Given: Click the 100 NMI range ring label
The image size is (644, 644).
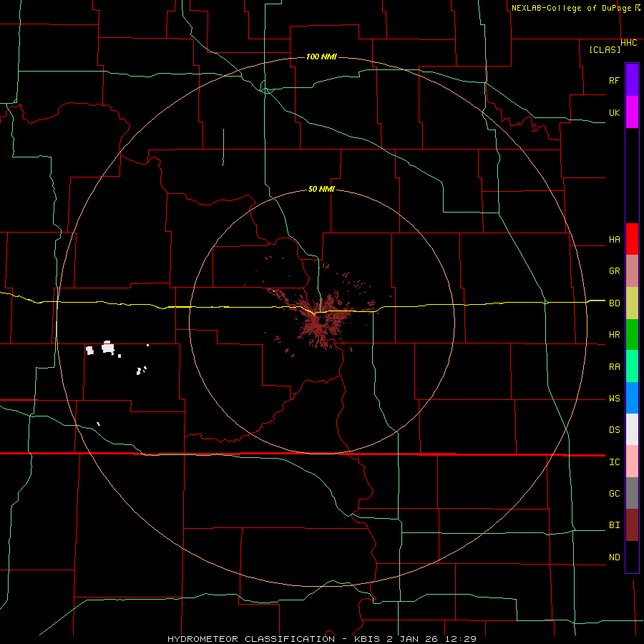Looking at the screenshot, I should coord(321,57).
